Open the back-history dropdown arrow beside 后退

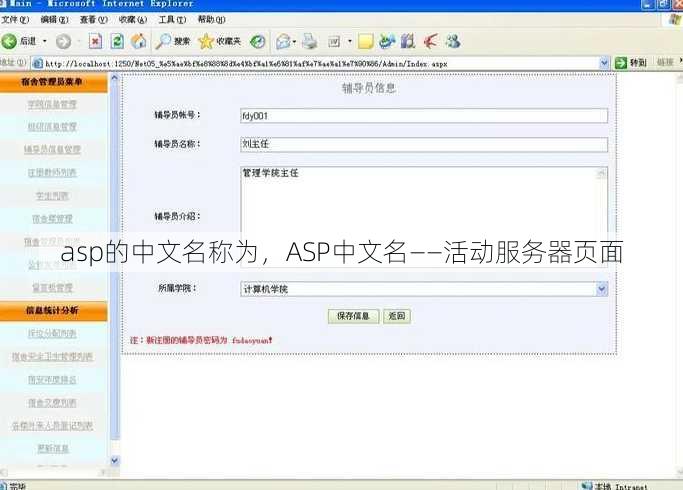coord(44,41)
